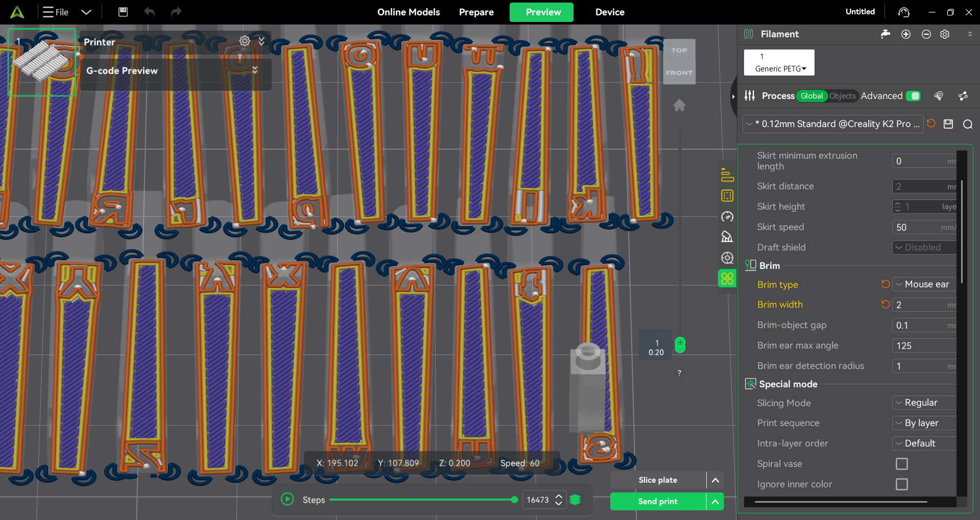
Task: Open the Slice plate options arrow
Action: [x=715, y=480]
